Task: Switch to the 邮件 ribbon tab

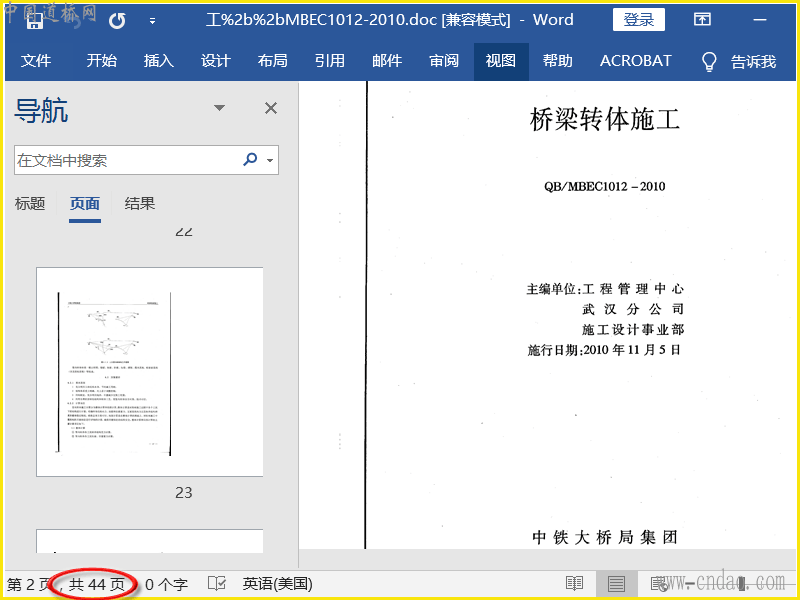Action: [x=387, y=61]
